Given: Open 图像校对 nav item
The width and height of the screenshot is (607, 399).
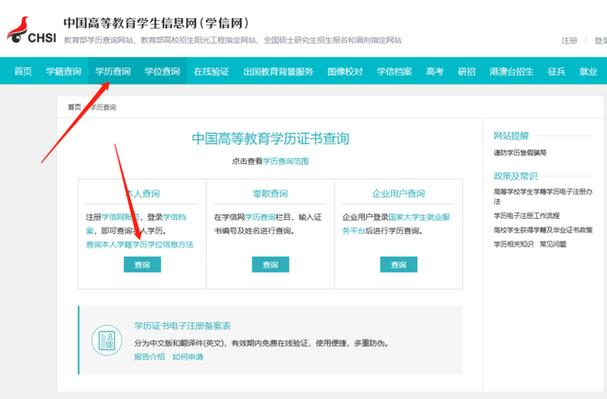Looking at the screenshot, I should 345,72.
